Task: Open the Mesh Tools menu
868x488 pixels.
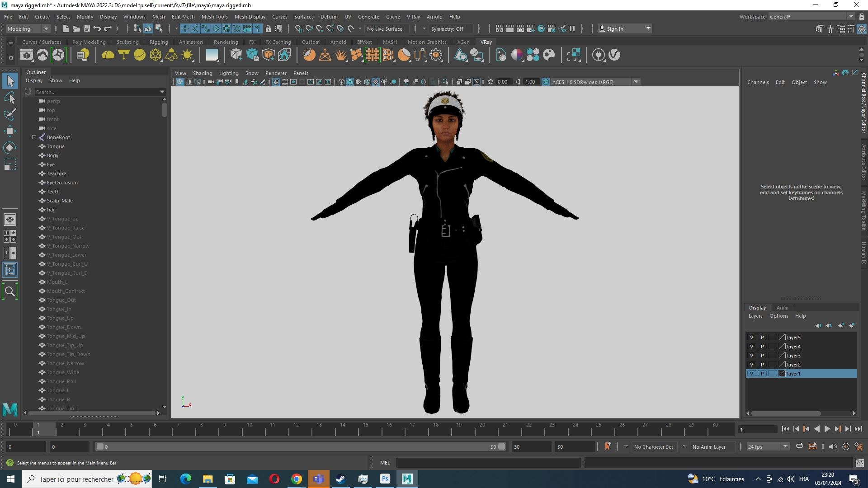Action: 214,17
